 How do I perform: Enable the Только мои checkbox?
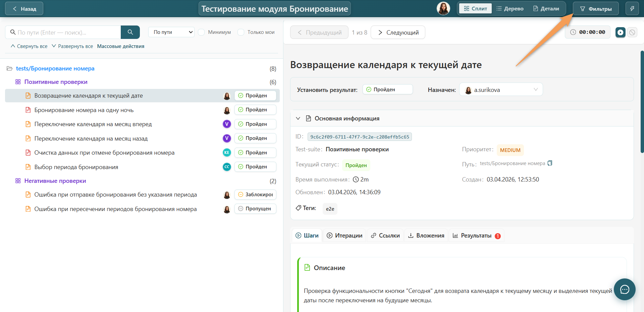241,32
